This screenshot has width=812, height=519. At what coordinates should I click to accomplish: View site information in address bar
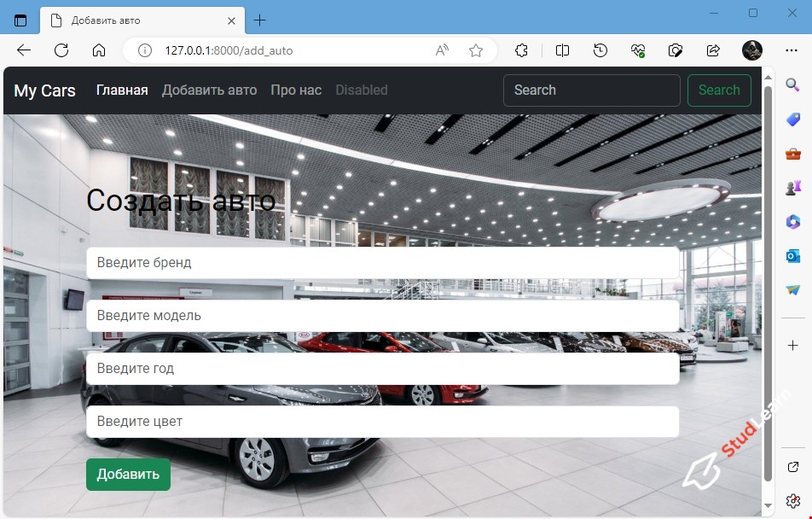[x=144, y=50]
